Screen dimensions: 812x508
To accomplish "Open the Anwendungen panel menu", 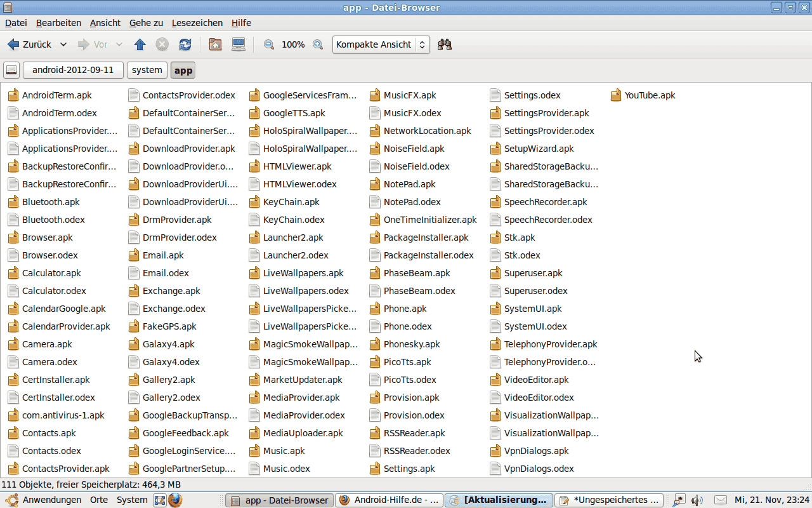I will point(44,500).
